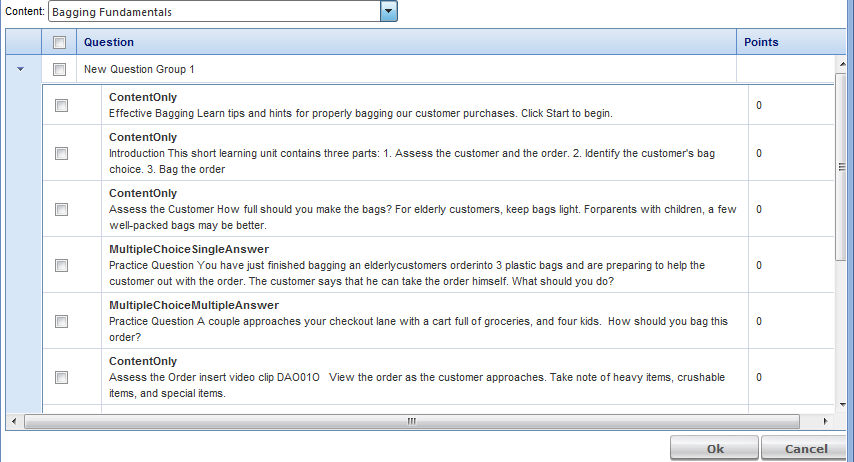Click points value 0 for MultipleChoiceSingleAnswer row
This screenshot has width=854, height=462.
pos(759,265)
